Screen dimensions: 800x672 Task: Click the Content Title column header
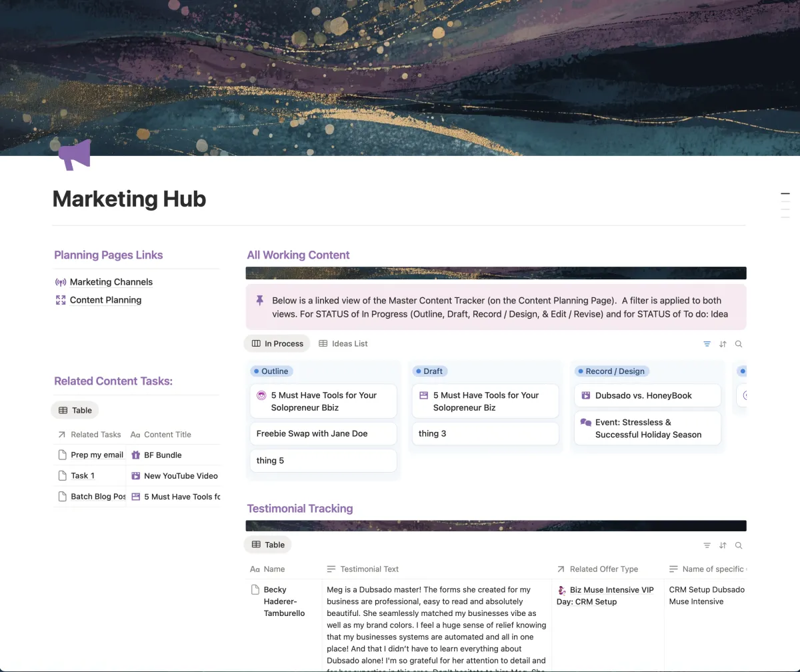click(x=161, y=434)
